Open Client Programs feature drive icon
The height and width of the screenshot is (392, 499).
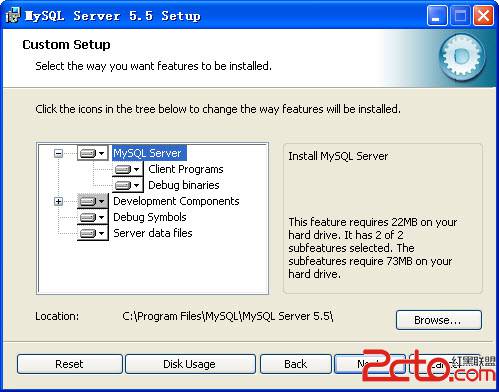pos(128,169)
